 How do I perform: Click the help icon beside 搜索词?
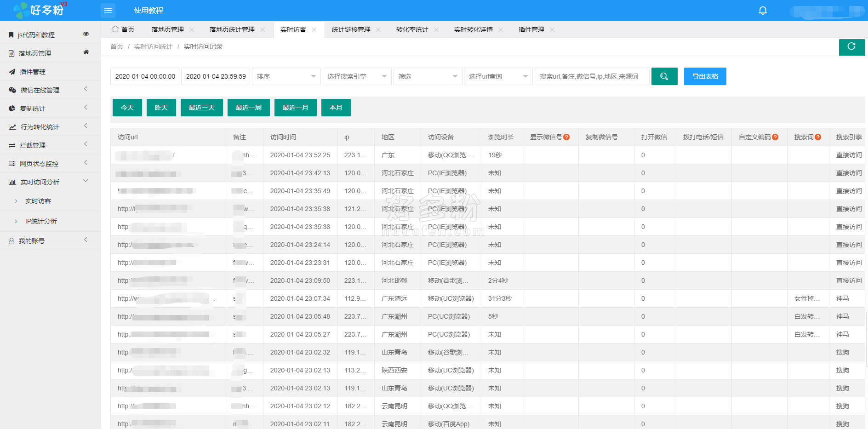(x=818, y=137)
